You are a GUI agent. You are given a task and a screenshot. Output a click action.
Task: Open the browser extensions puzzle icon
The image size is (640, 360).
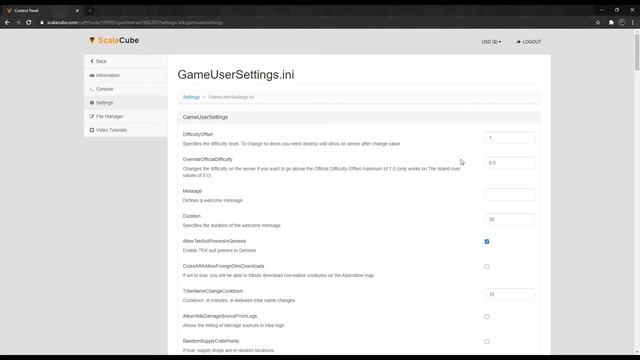[611, 22]
